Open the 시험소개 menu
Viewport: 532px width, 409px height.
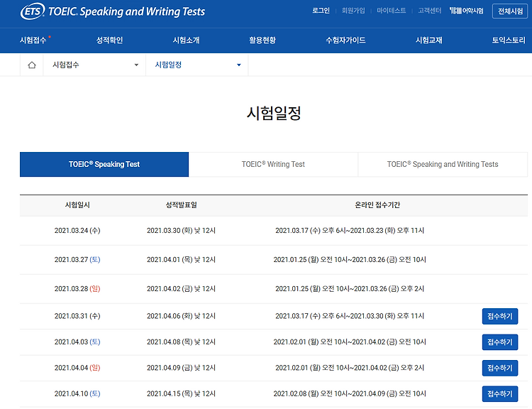tap(186, 40)
